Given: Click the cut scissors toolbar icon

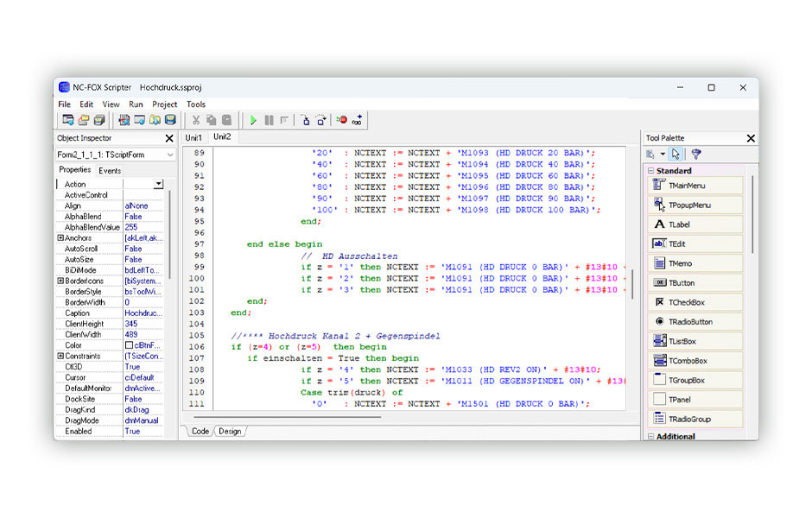Looking at the screenshot, I should (x=196, y=120).
